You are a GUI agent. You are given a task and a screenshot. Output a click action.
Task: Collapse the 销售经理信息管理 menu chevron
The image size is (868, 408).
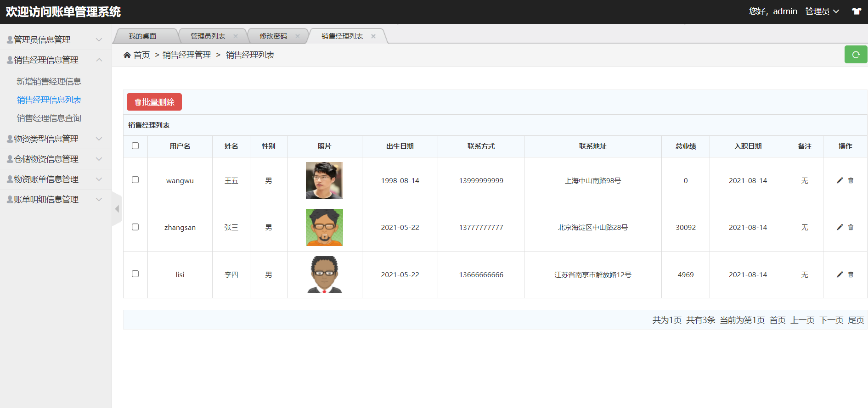99,60
